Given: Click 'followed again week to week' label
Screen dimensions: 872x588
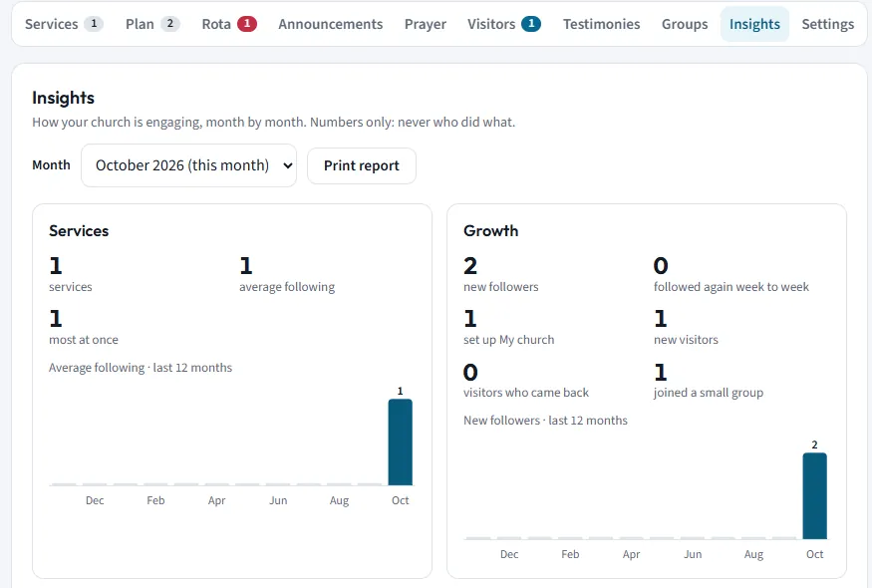Looking at the screenshot, I should click(731, 287).
